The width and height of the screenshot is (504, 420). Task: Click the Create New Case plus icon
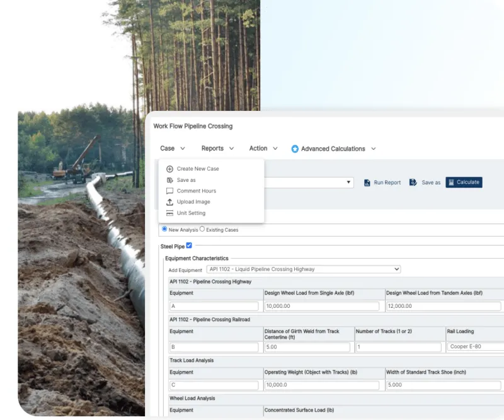point(169,169)
